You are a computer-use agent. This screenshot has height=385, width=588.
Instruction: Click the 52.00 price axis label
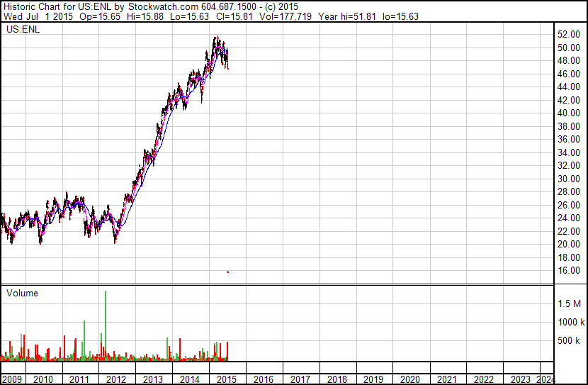tap(569, 35)
